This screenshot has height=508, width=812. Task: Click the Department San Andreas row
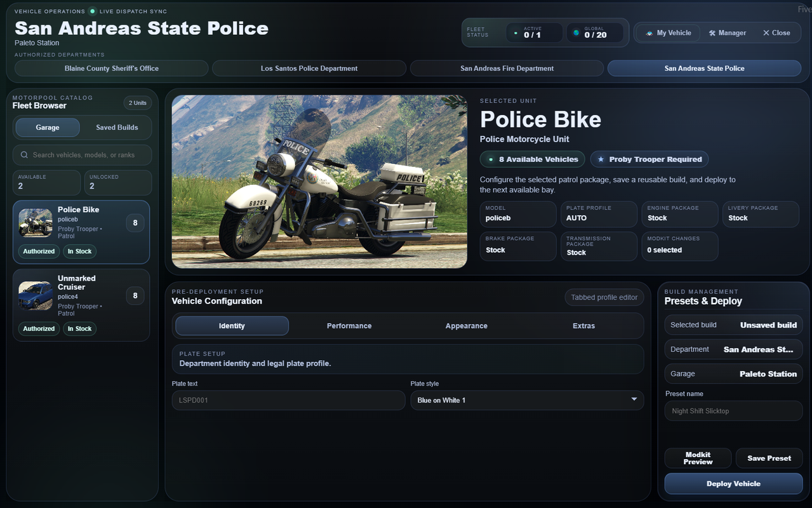733,349
